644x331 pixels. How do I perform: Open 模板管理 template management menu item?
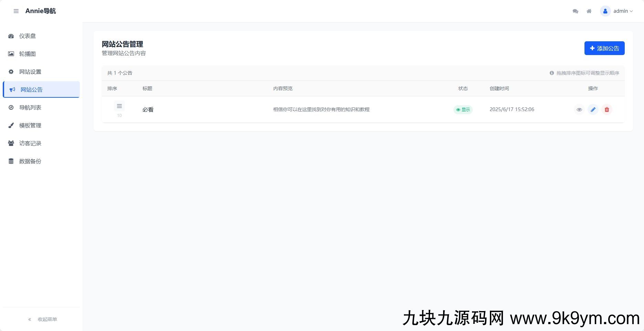point(41,125)
